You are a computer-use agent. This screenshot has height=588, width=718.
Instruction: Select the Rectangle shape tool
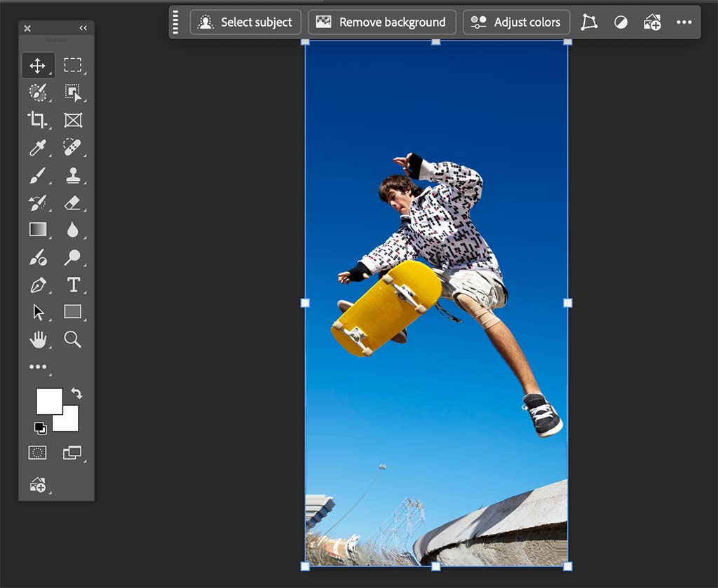tap(73, 312)
